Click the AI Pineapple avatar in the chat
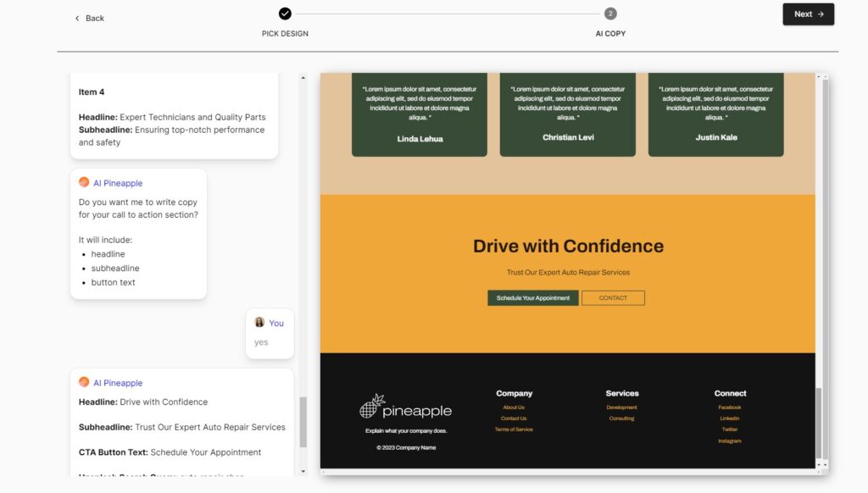The width and height of the screenshot is (868, 493). coord(83,181)
